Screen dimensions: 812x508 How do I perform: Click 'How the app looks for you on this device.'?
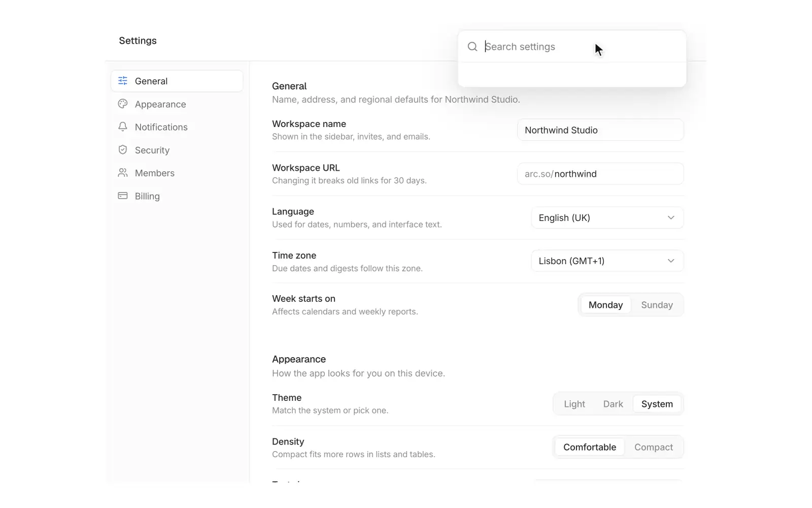point(358,373)
